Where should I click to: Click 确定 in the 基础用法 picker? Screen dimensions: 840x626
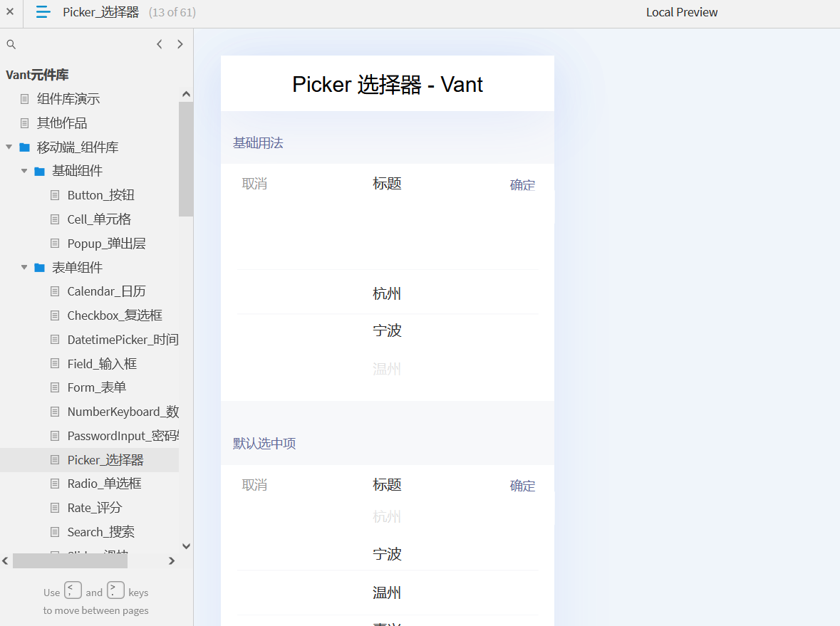point(522,185)
